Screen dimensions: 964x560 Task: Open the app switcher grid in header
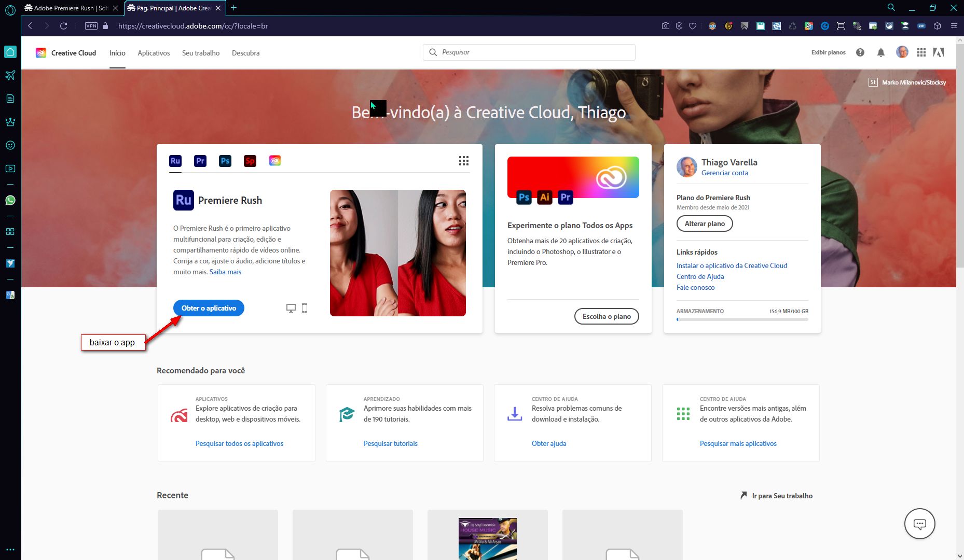tap(921, 52)
